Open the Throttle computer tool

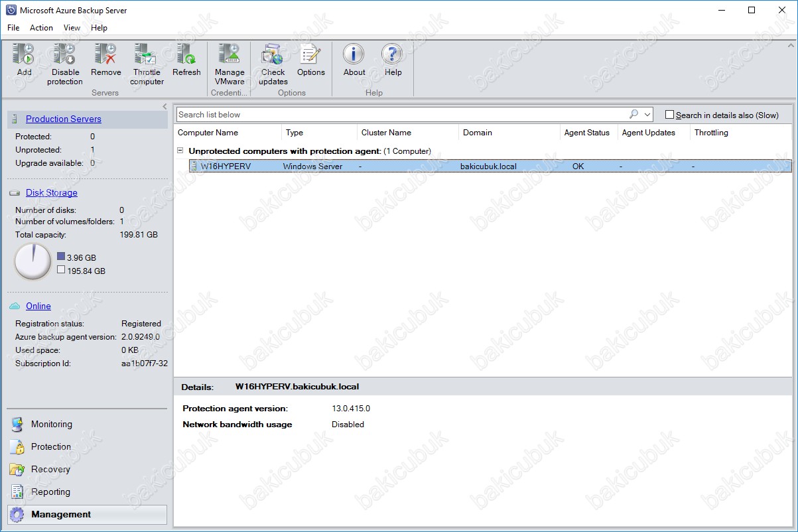point(146,54)
